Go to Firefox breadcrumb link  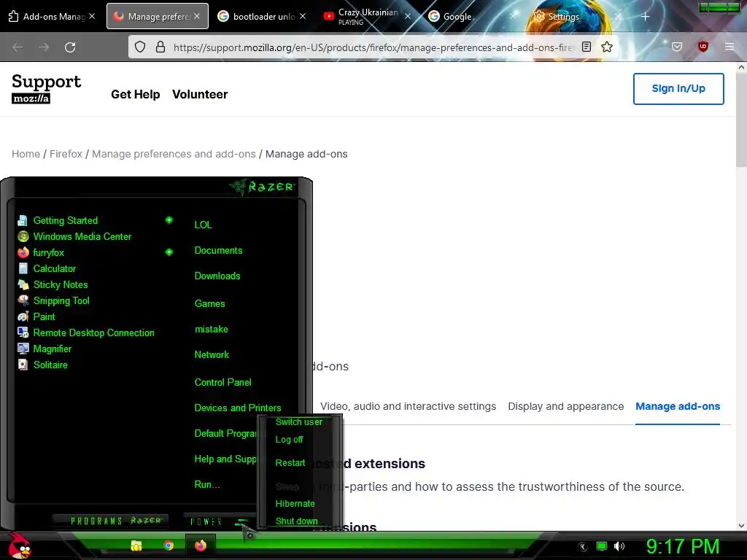click(66, 154)
